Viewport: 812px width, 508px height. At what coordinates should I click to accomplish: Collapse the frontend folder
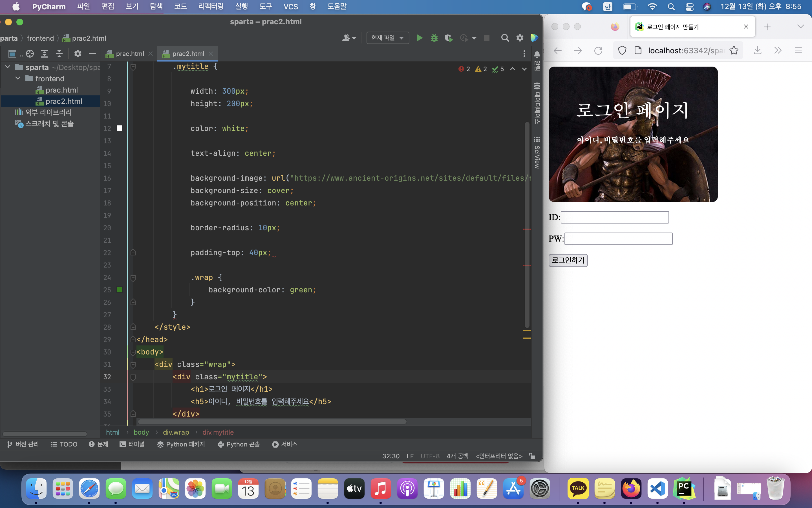(x=18, y=78)
